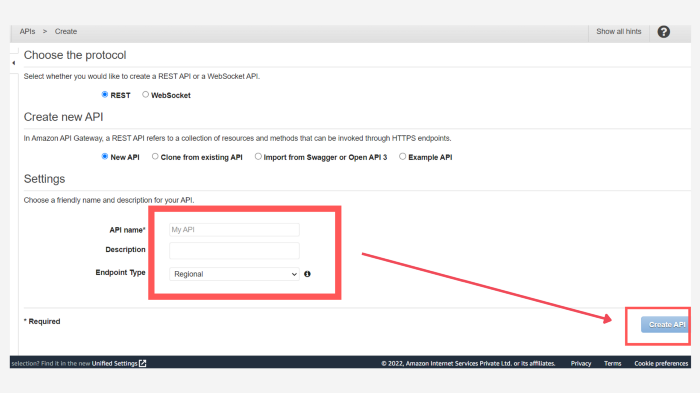
Task: Click the Settings section heading
Action: (x=44, y=179)
